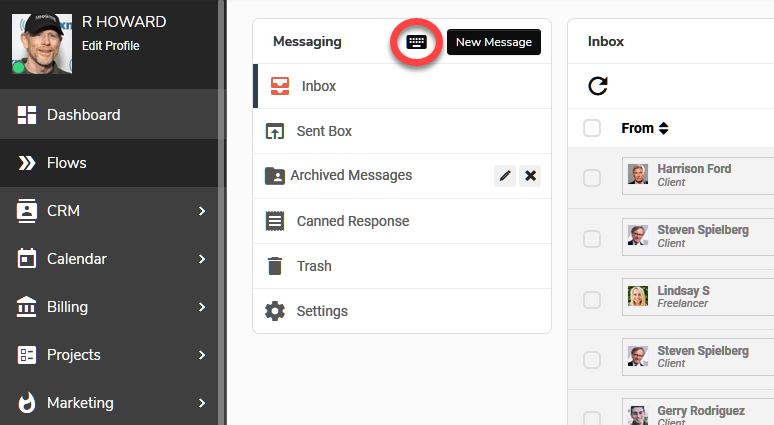774x425 pixels.
Task: Sort by From column arrows
Action: point(664,128)
